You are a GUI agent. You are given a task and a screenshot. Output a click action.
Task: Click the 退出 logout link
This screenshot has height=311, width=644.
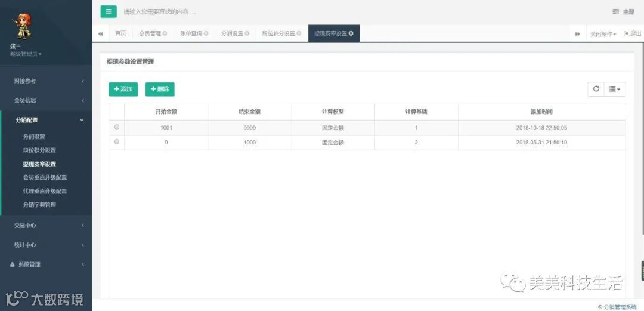pyautogui.click(x=633, y=34)
